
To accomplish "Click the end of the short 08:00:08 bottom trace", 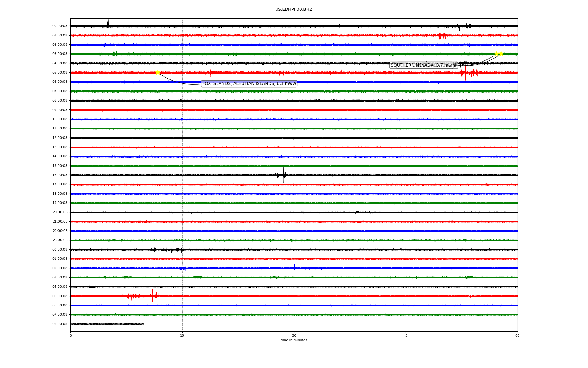I will click(143, 324).
